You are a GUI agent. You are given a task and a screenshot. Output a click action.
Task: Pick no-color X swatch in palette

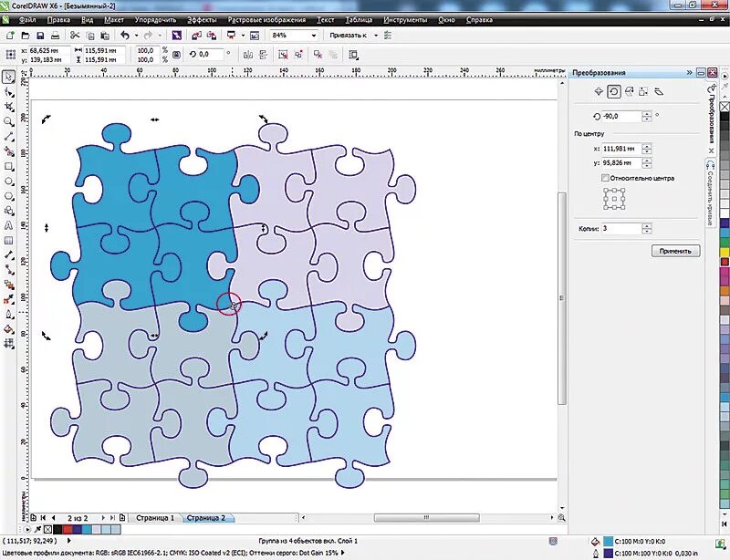(725, 107)
